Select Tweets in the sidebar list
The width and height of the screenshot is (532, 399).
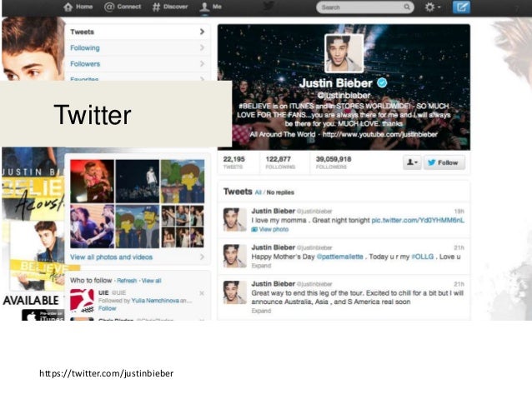[x=137, y=32]
